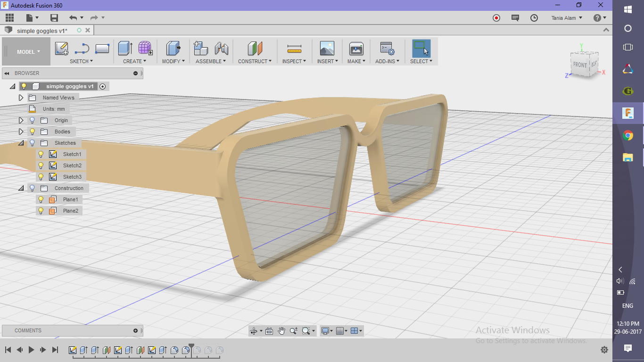Hide Sketch1 using its light bulb
The height and width of the screenshot is (362, 644).
[41, 154]
